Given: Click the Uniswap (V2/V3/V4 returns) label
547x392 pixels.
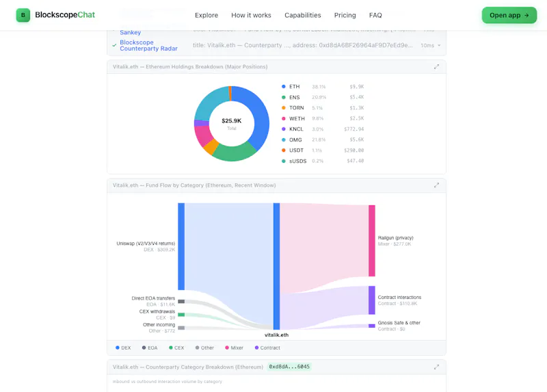Looking at the screenshot, I should click(146, 244).
